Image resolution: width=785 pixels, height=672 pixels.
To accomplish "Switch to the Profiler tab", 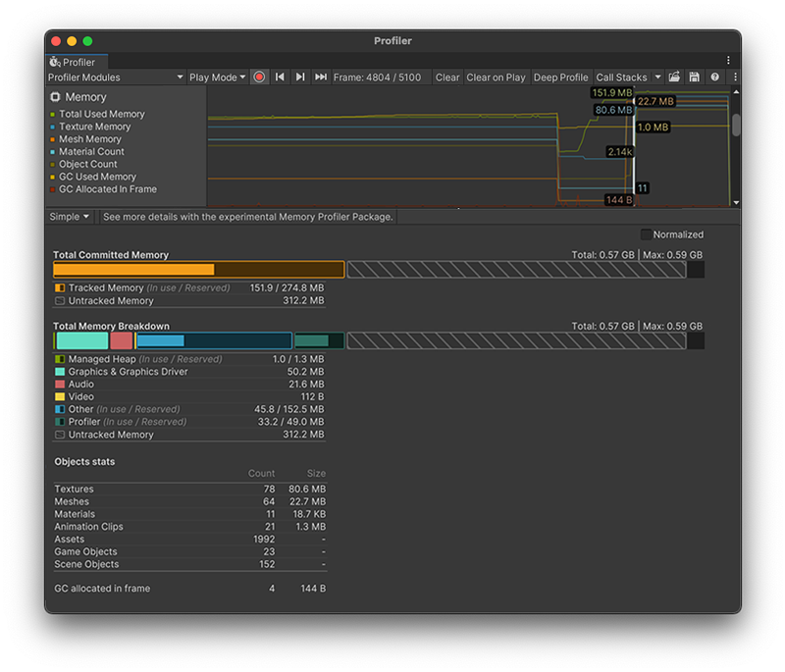I will [x=78, y=61].
